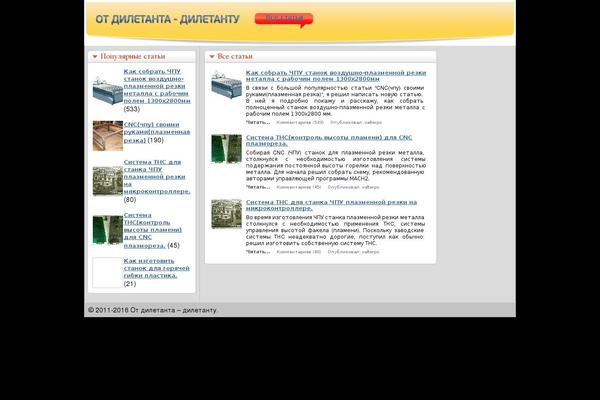
Task: Click the '(190)' count in Популярные статьи
Action: click(156, 140)
